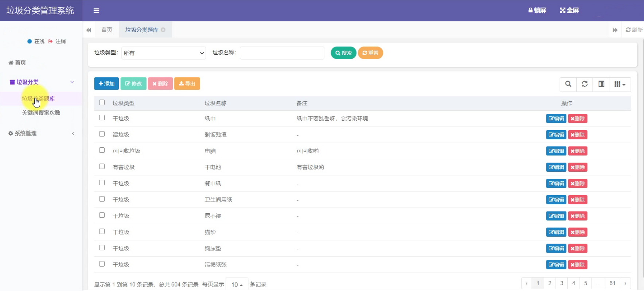Expand the 系统管理 sidebar menu
This screenshot has width=644, height=291.
(41, 133)
